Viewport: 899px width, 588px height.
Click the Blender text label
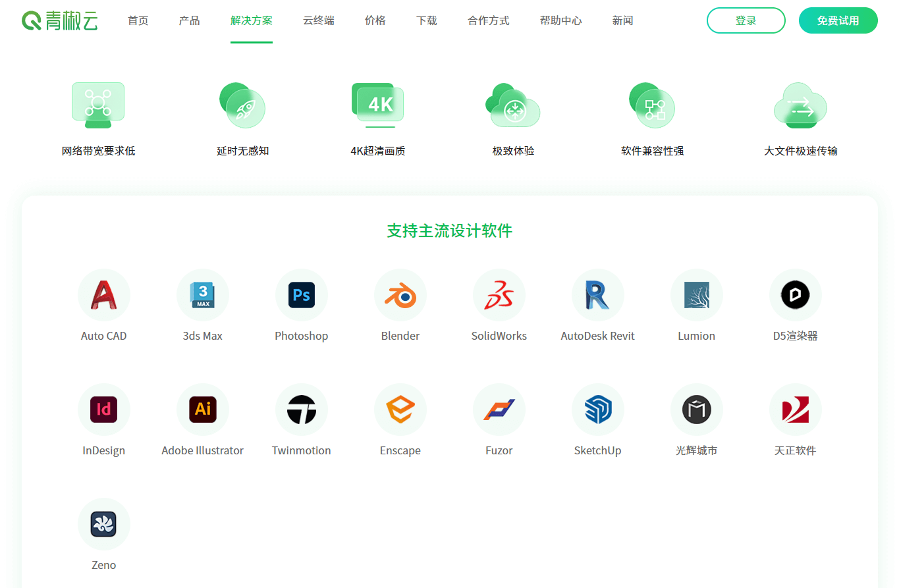click(x=400, y=336)
